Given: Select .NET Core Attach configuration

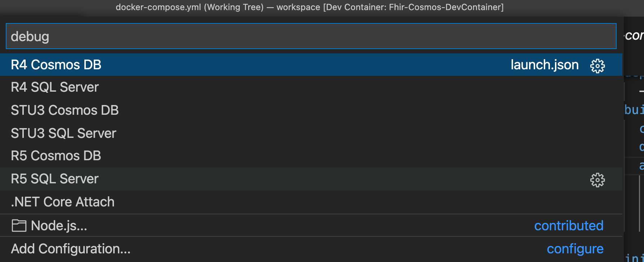Looking at the screenshot, I should (x=311, y=202).
